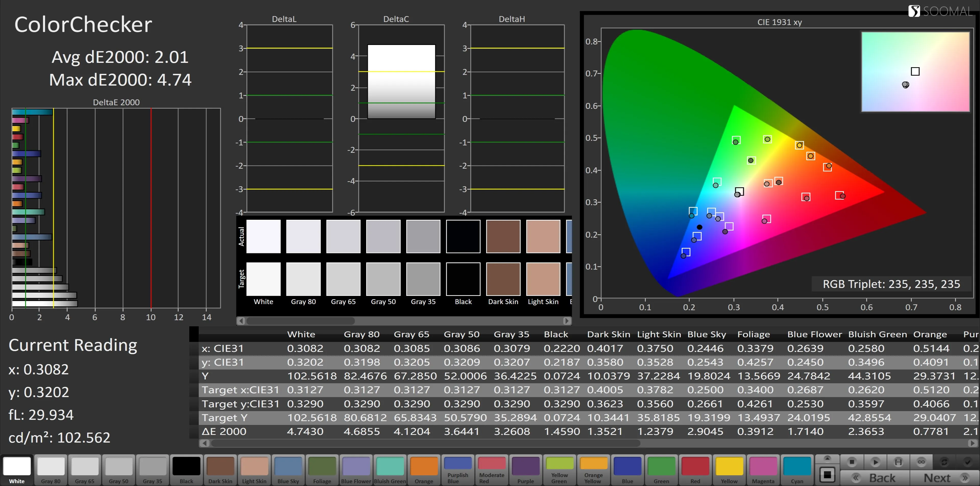
Task: Select the White patch in color strip
Action: [x=17, y=470]
